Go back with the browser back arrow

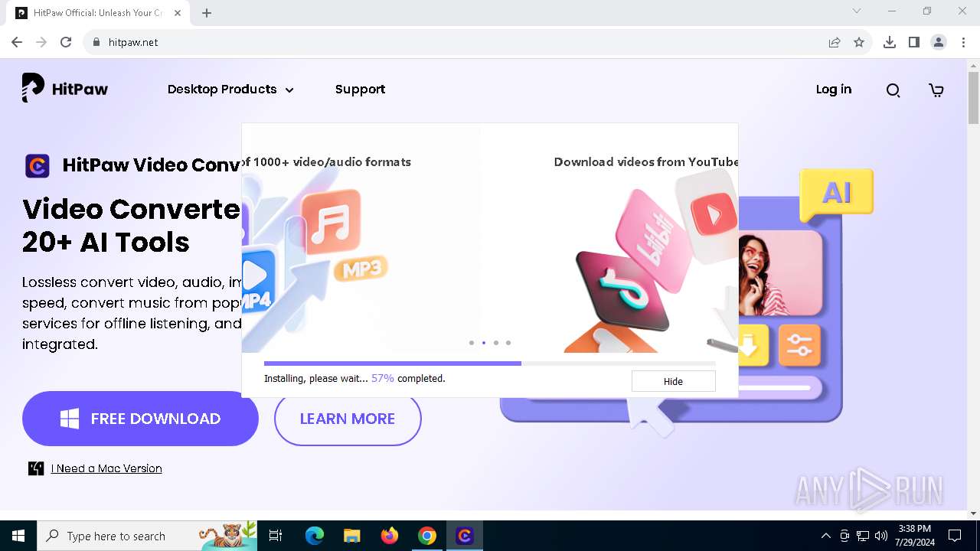(x=17, y=42)
